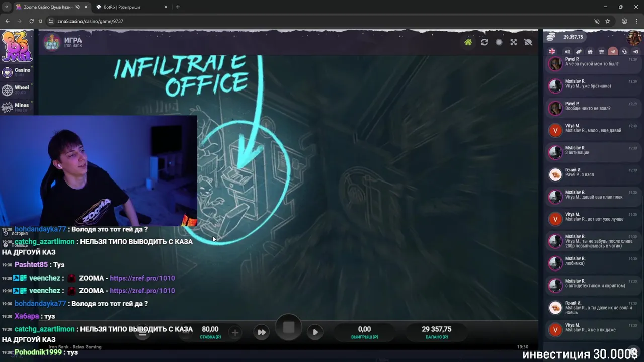Click Pohodnik1999 username in stream chat
The width and height of the screenshot is (644, 362).
pos(38,352)
